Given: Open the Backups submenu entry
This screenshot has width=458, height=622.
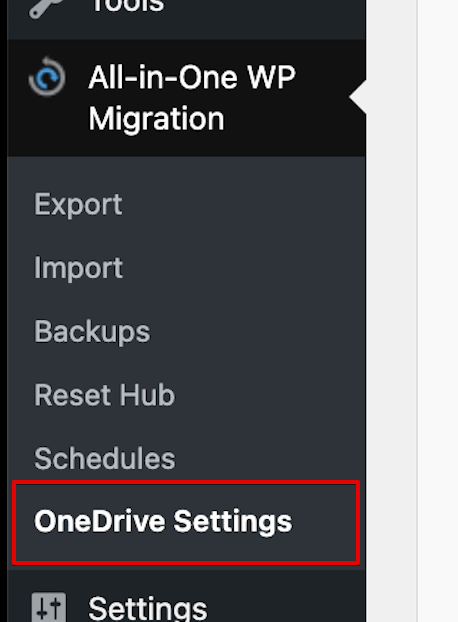Looking at the screenshot, I should tap(92, 332).
